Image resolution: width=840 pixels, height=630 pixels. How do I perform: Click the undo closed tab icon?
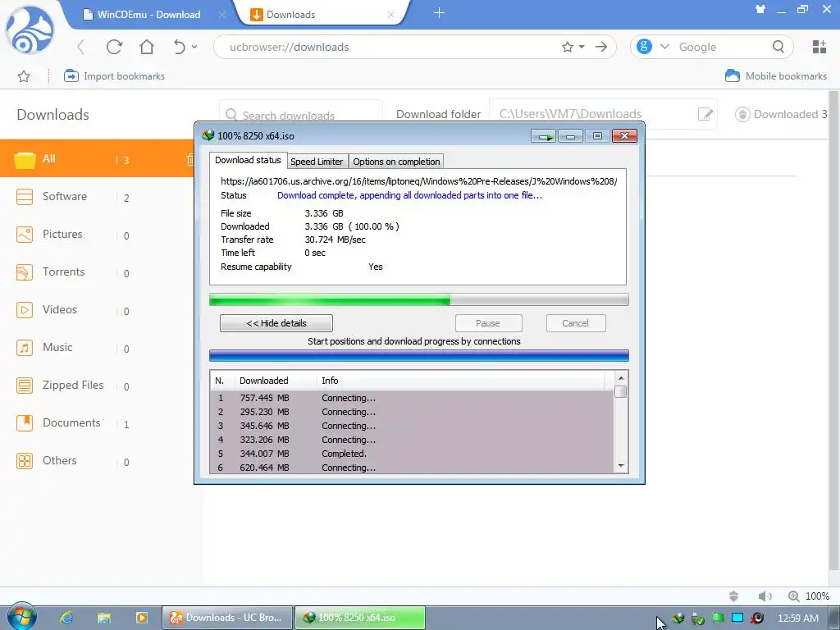(179, 47)
